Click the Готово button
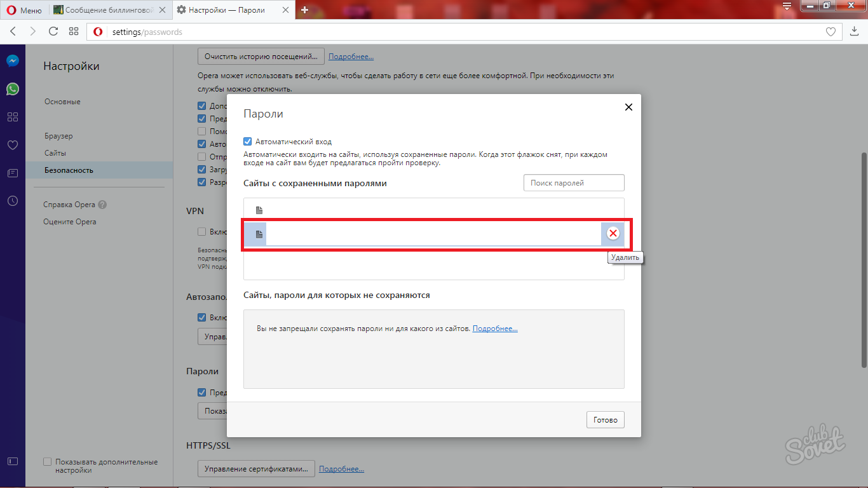 click(606, 420)
